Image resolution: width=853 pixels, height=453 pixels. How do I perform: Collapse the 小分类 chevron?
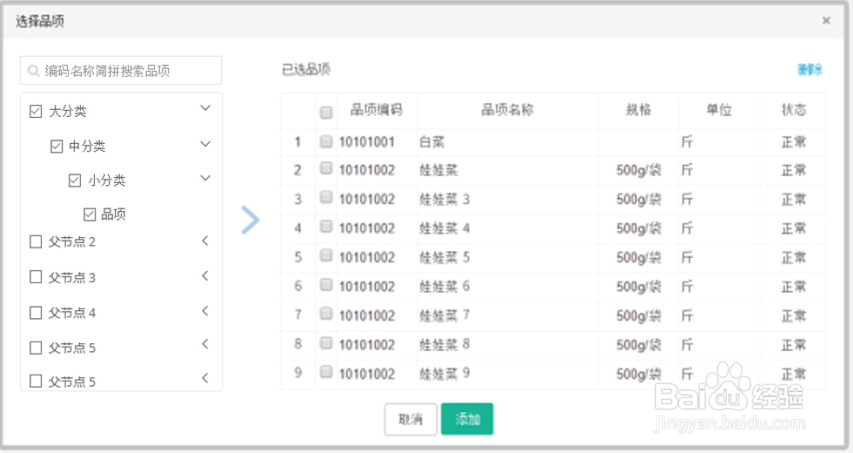[x=205, y=178]
